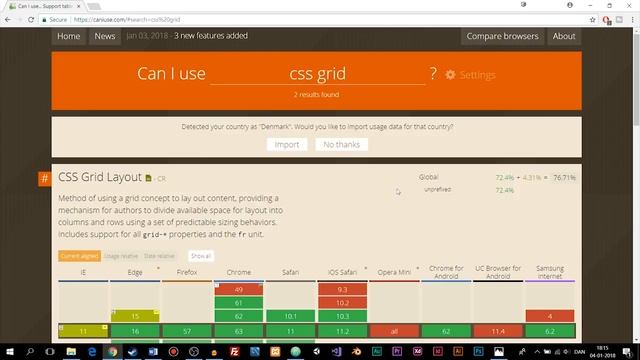Image resolution: width=640 pixels, height=360 pixels.
Task: Select the Chrome 63 current version cell
Action: click(x=239, y=331)
